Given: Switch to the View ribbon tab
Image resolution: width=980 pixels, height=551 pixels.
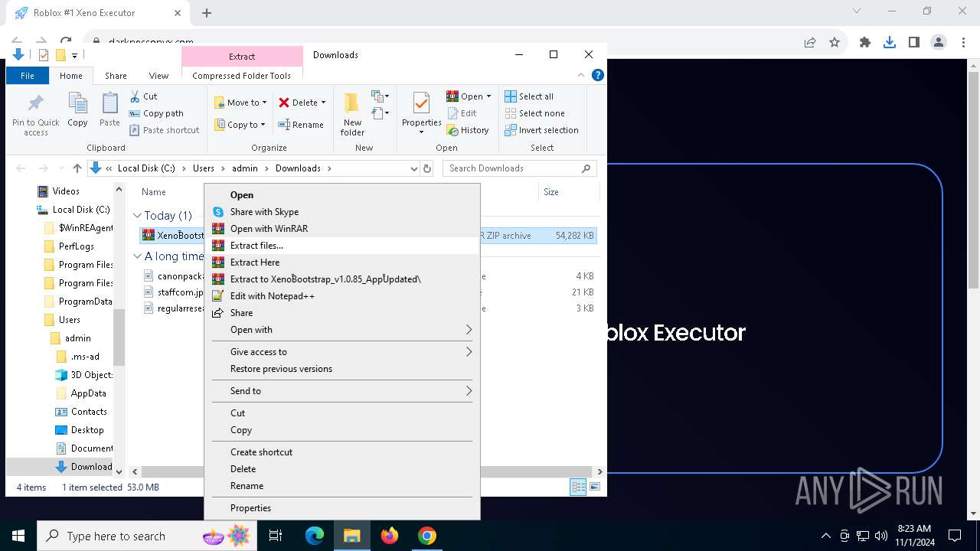Looking at the screenshot, I should (x=158, y=76).
